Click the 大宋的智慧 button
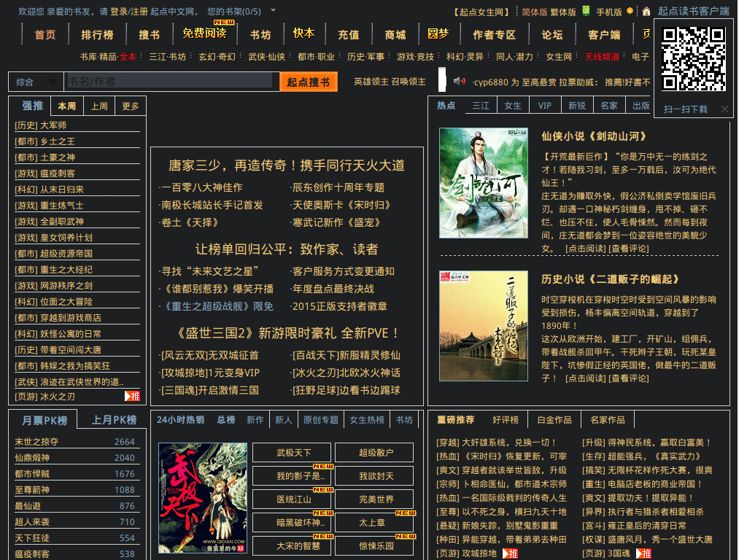Viewport: 747px width, 560px height. 292,545
